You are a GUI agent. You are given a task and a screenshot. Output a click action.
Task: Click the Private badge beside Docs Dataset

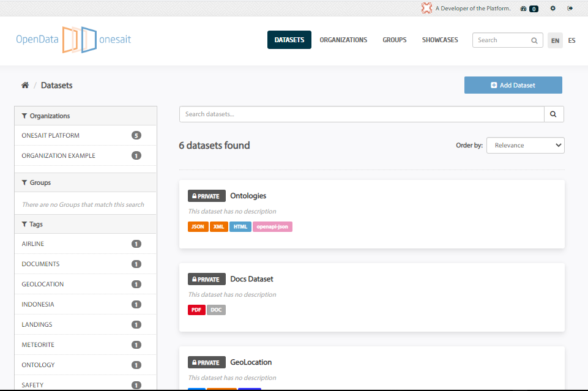tap(207, 279)
